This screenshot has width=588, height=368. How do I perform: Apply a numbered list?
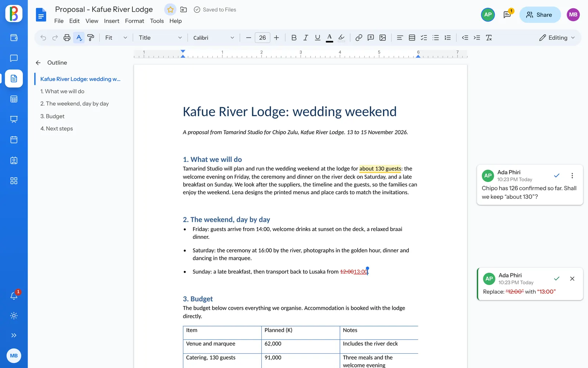coord(448,38)
